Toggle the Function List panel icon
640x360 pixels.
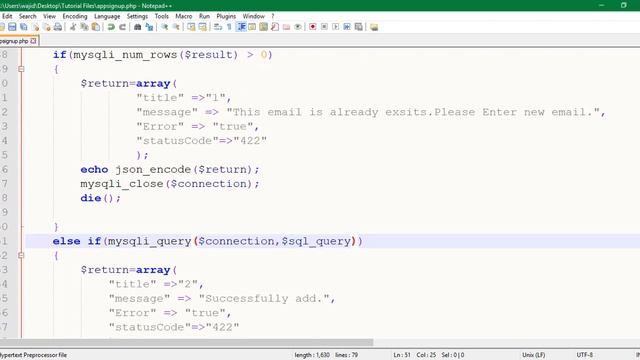[x=275, y=27]
